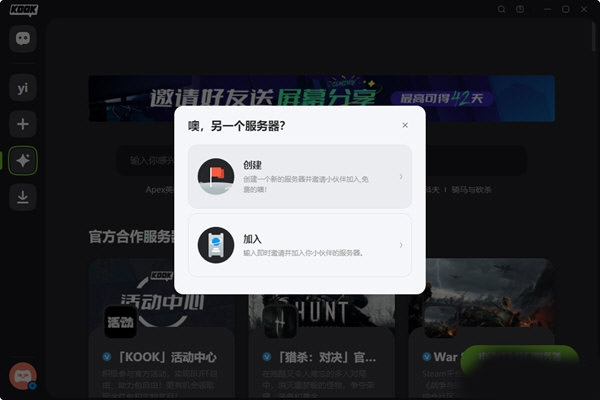Click the Hunt server avatar icon
This screenshot has width=600, height=400.
[280, 322]
